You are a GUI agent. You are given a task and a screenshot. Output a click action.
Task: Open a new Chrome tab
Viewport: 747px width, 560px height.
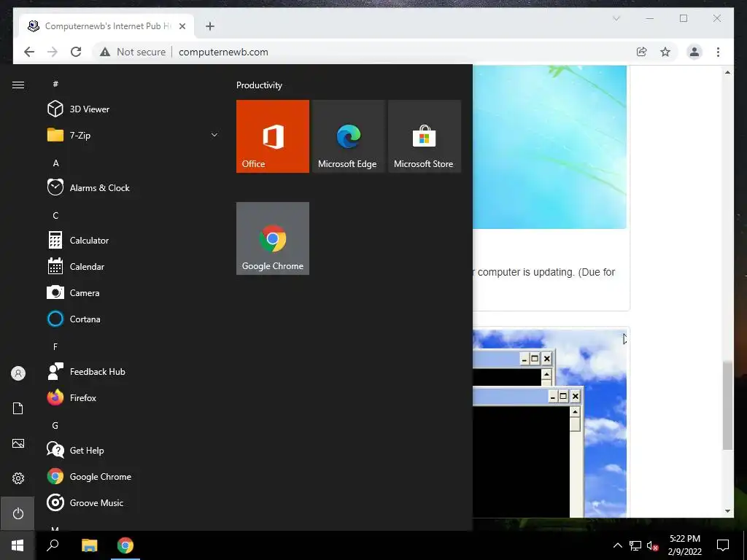click(210, 26)
